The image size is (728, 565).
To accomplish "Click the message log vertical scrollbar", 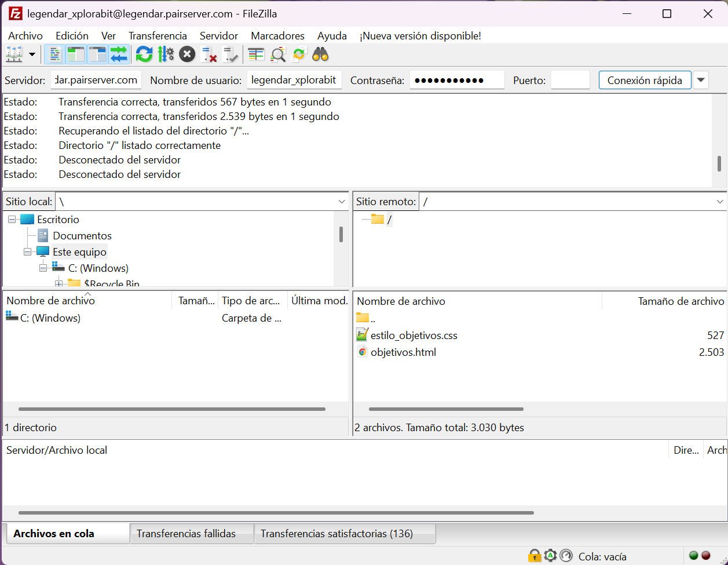I will (x=719, y=163).
